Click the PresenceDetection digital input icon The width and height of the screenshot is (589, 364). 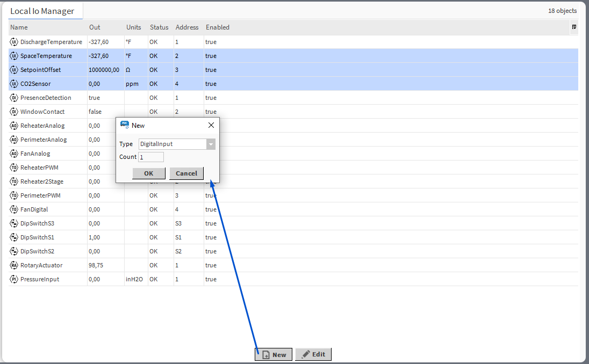click(14, 98)
